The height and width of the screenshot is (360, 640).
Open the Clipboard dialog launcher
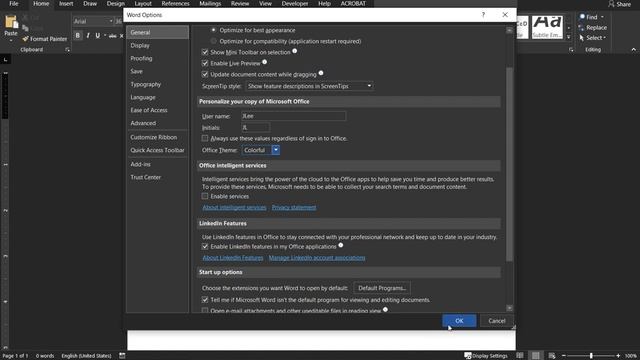[x=67, y=50]
